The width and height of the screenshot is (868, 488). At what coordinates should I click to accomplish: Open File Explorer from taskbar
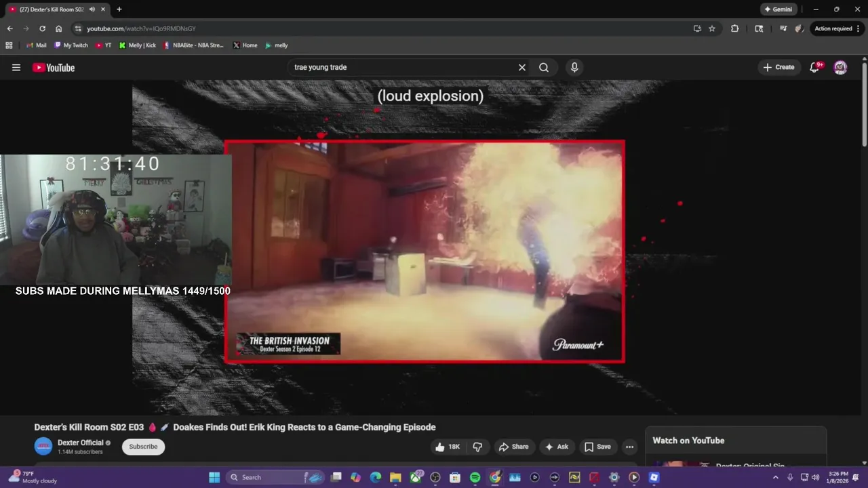point(395,477)
